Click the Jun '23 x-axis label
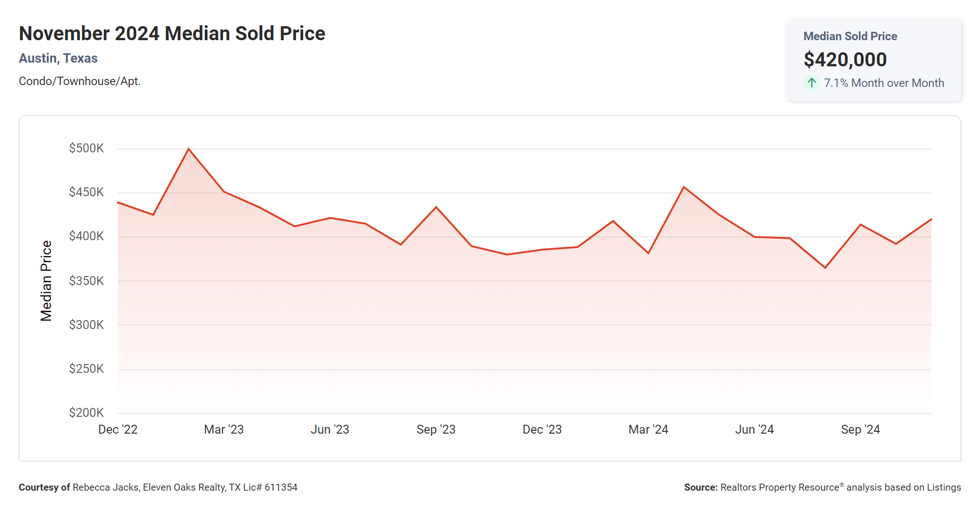The width and height of the screenshot is (980, 514). (330, 429)
